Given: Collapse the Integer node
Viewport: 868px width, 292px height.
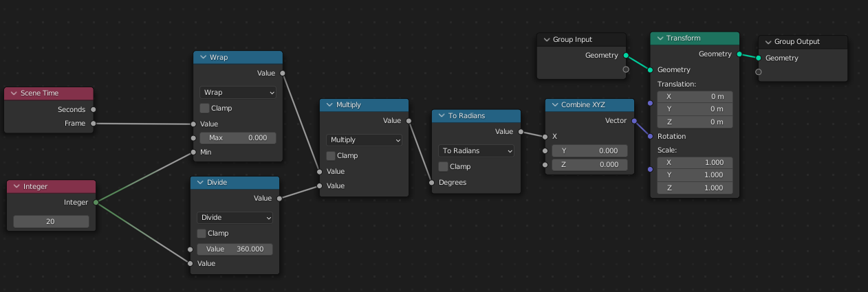Looking at the screenshot, I should pos(17,186).
